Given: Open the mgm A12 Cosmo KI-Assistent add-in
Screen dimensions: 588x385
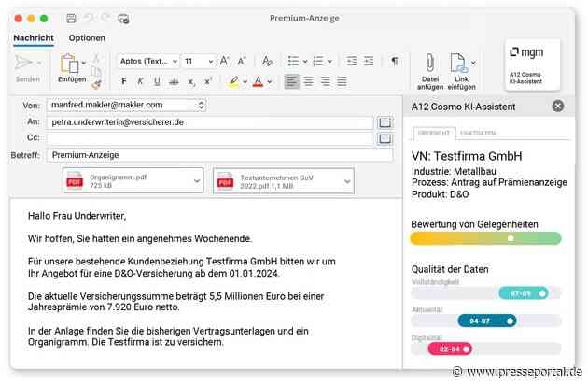Looking at the screenshot, I should (532, 65).
